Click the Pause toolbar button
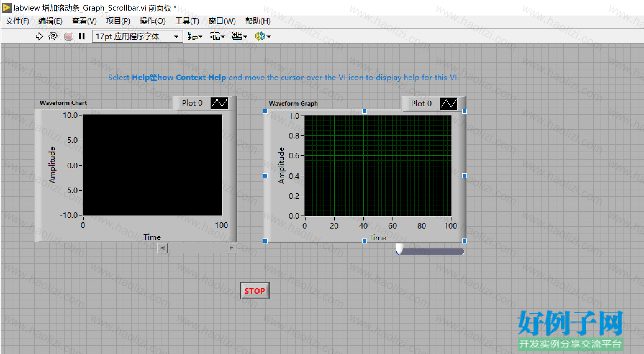644x354 pixels. (82, 36)
